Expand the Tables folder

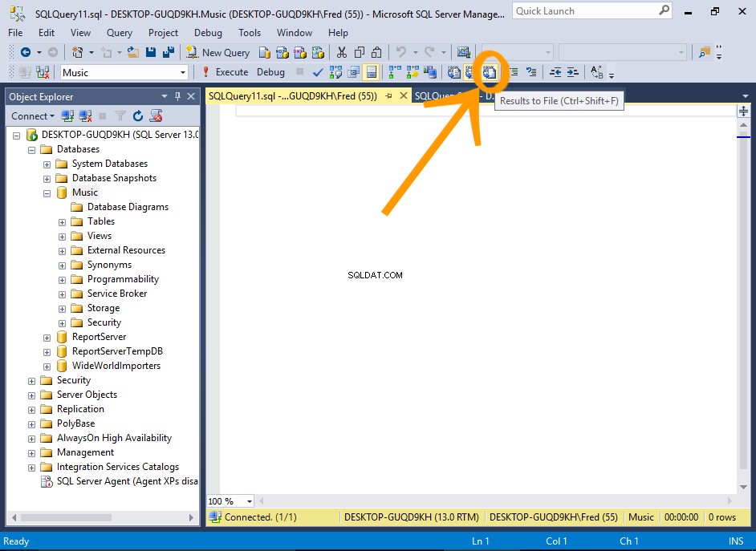(x=62, y=222)
